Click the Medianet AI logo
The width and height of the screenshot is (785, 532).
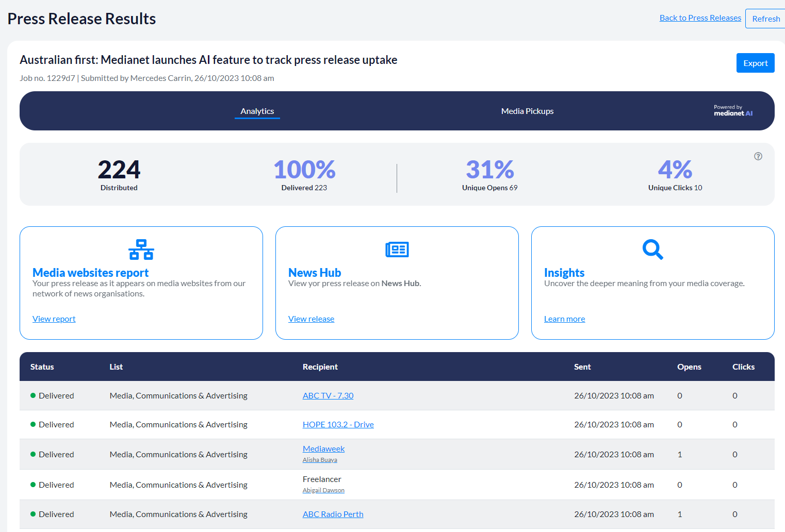[x=733, y=111]
